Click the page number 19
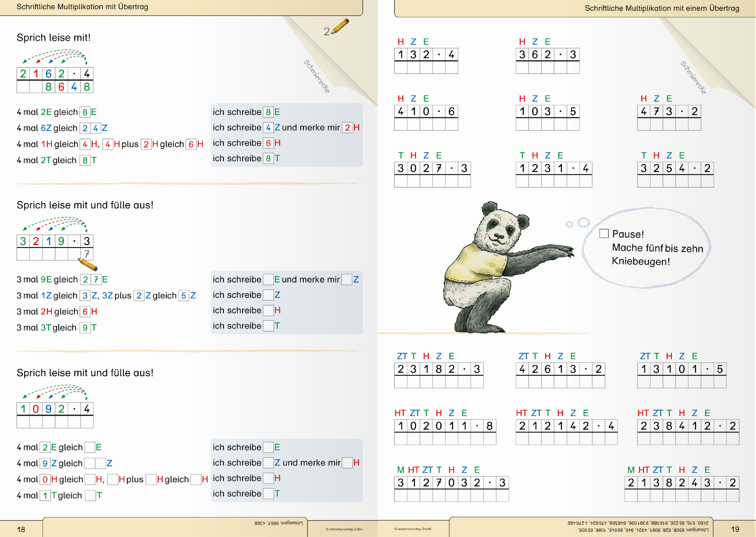Viewport: 756px width, 537px height. (x=735, y=529)
